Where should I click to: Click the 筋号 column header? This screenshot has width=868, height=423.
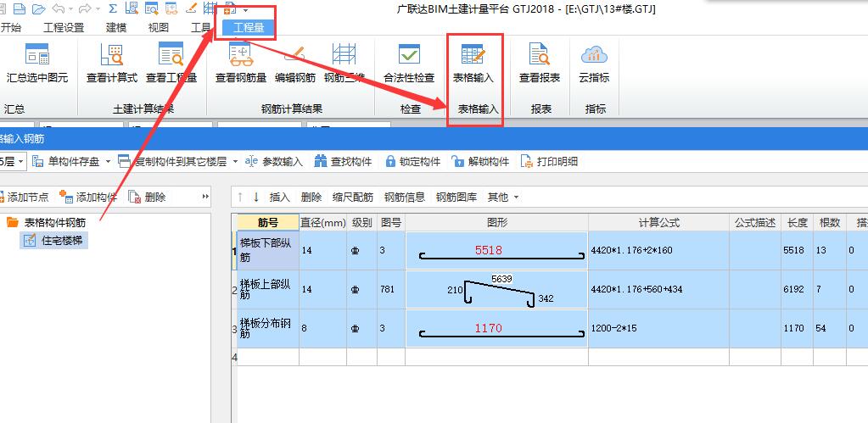point(268,223)
